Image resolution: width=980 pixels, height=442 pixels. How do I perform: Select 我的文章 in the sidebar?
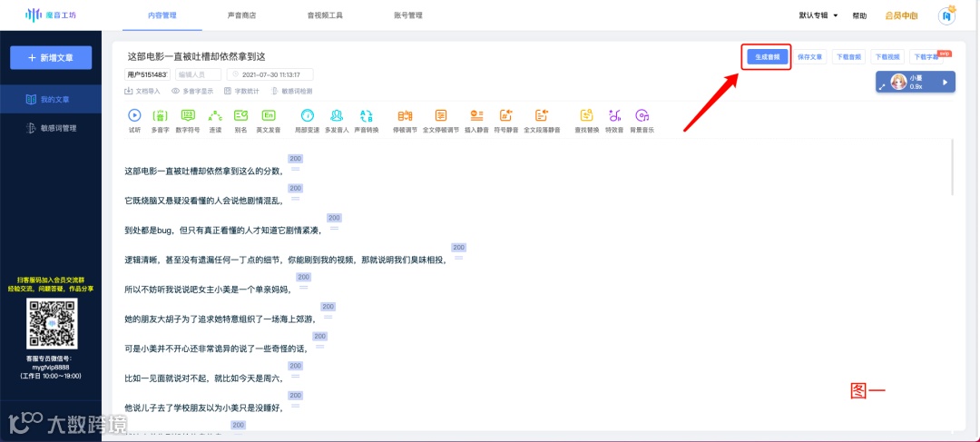[51, 100]
